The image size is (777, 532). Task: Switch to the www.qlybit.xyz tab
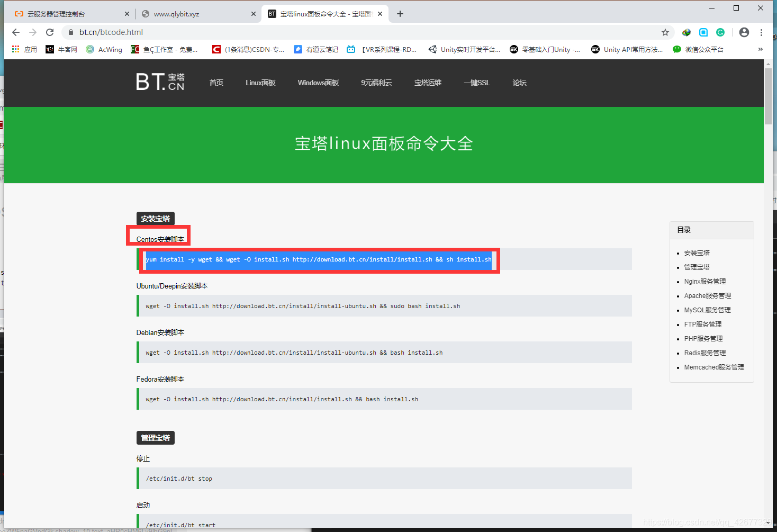[x=197, y=14]
